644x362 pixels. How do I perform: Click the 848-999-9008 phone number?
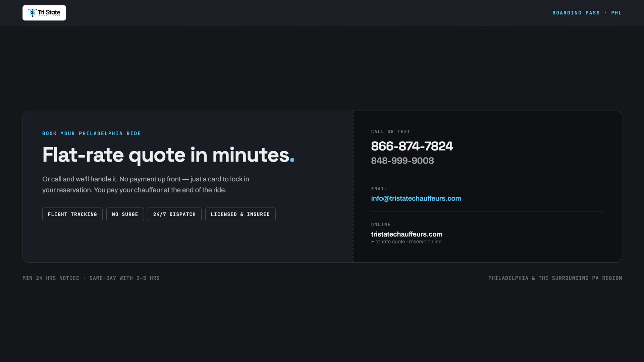(x=402, y=161)
